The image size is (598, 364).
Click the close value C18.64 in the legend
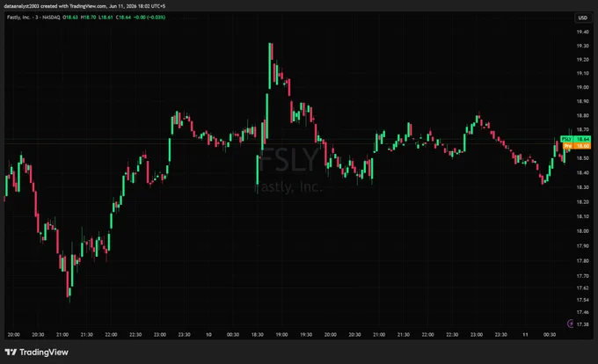pos(123,18)
